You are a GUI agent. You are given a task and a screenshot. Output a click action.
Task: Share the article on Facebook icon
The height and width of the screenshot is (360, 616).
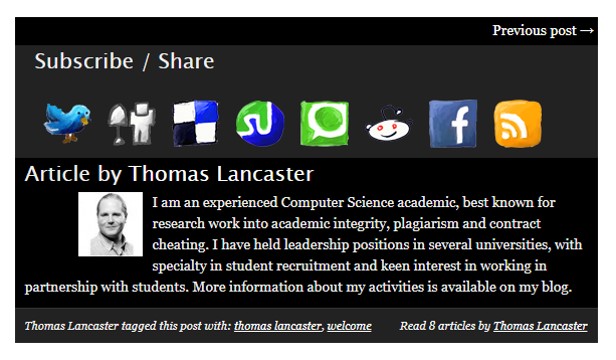pos(453,123)
